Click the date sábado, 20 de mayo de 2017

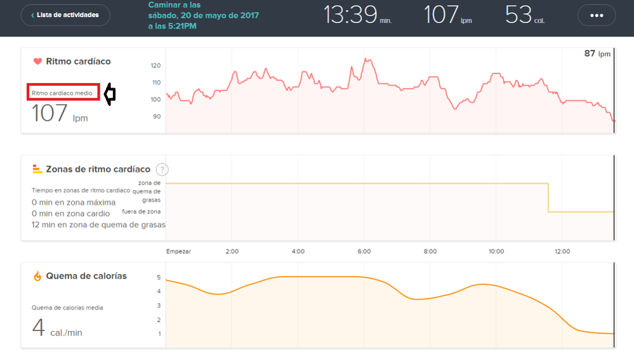pos(203,15)
